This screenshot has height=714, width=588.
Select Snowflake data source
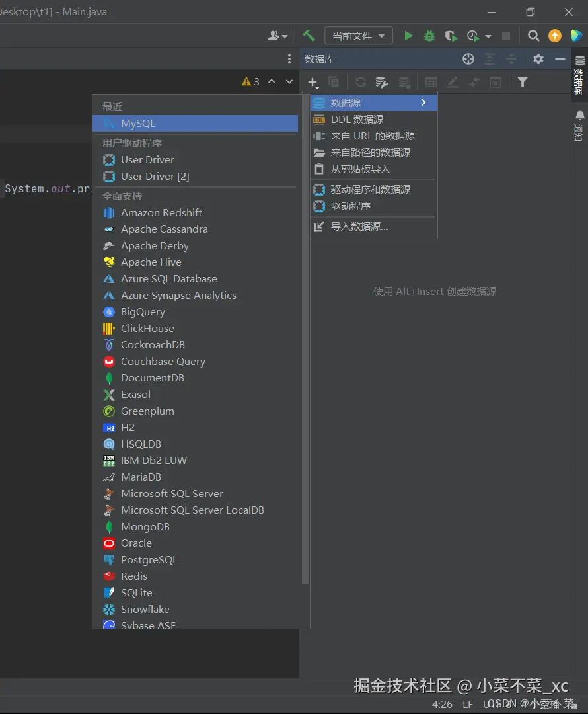click(196, 610)
